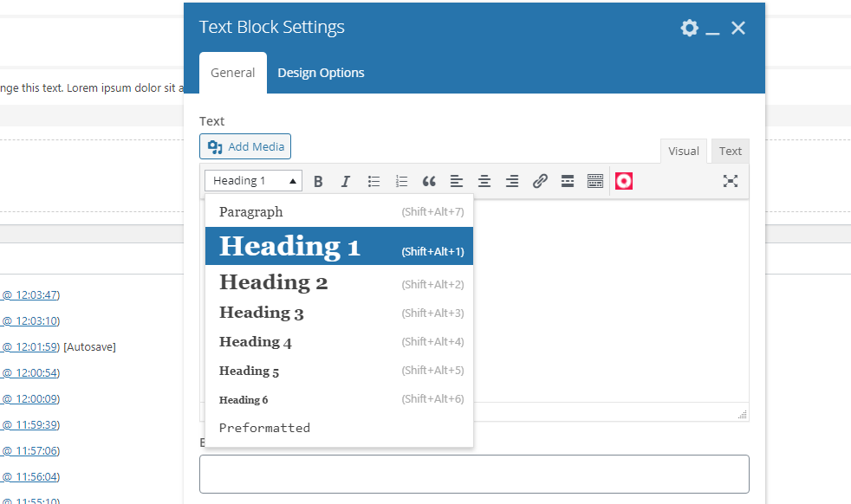Apply blockquote icon
851x504 pixels.
click(429, 181)
